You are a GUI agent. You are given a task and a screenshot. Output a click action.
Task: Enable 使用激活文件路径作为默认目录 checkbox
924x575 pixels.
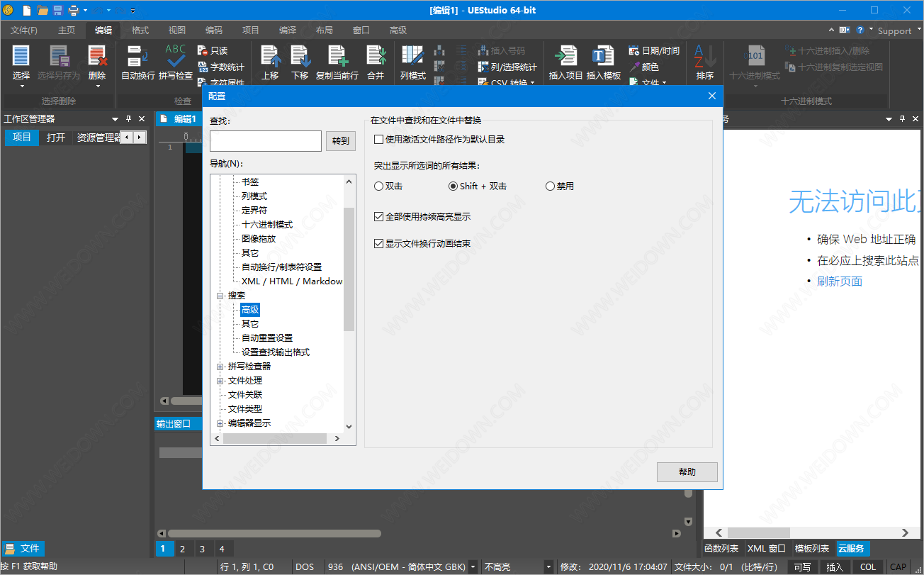click(x=379, y=140)
